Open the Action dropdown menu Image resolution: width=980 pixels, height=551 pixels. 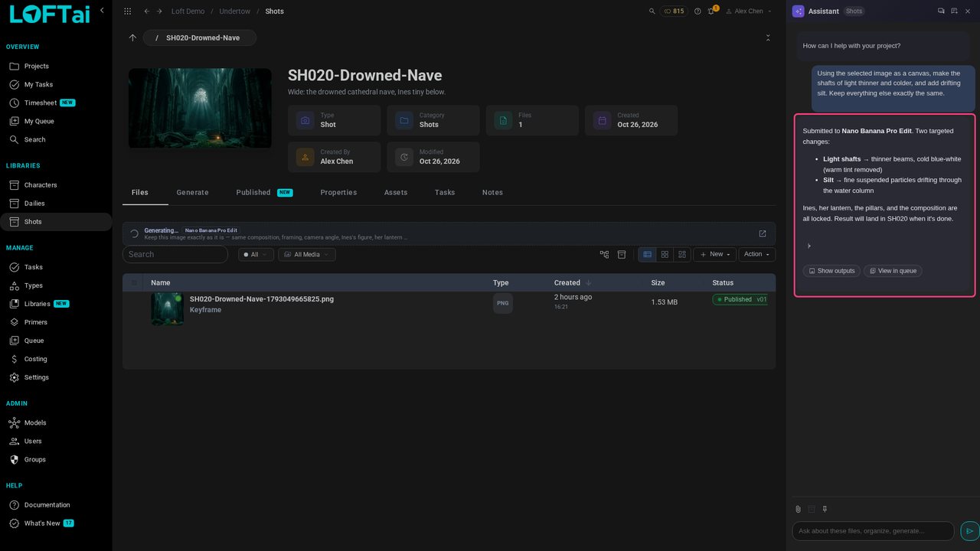tap(756, 254)
